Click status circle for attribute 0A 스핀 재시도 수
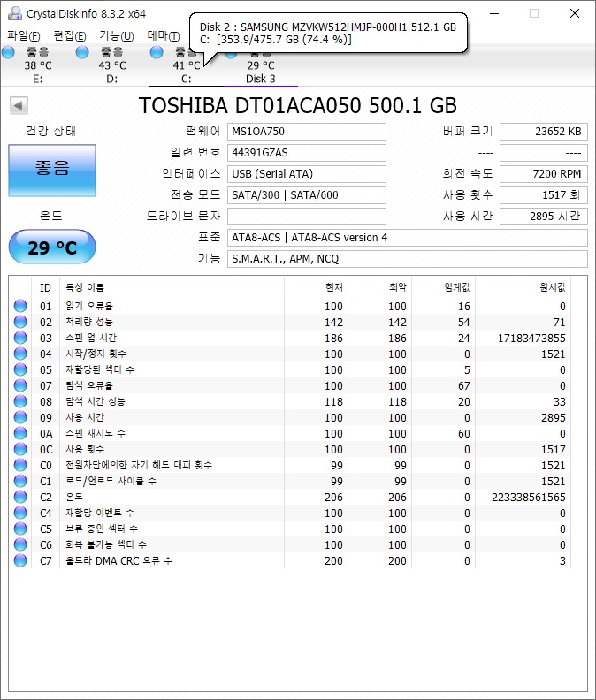596x700 pixels. click(x=20, y=433)
